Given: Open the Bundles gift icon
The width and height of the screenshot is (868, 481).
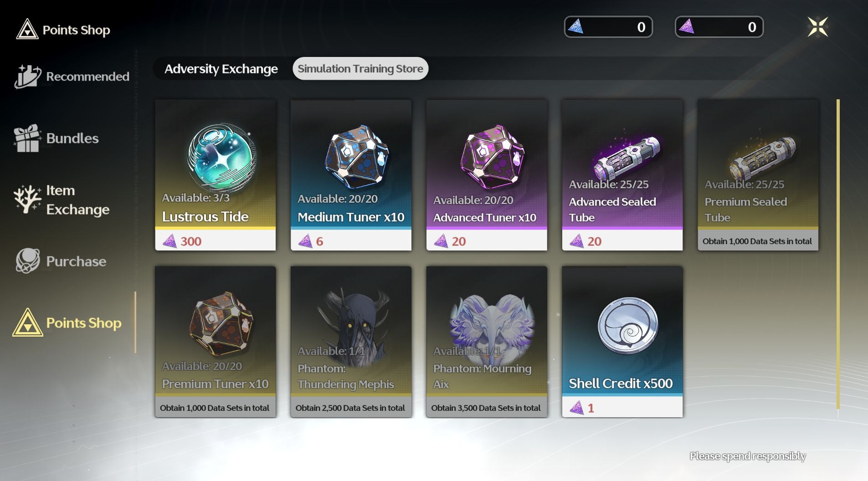Looking at the screenshot, I should point(27,138).
